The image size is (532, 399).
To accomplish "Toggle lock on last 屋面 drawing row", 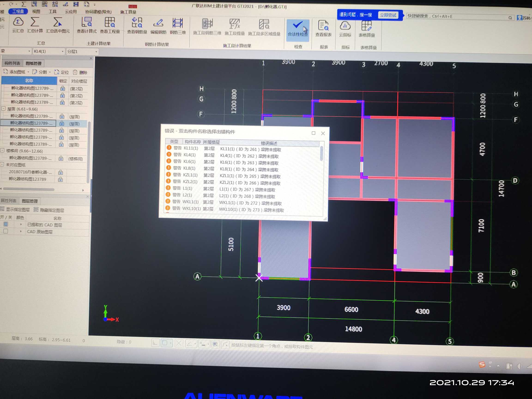I will click(x=61, y=144).
